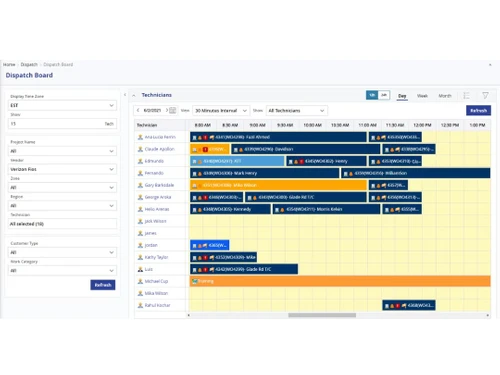Open Fernando's Mark Henry job block
The height and width of the screenshot is (375, 500).
[265, 173]
